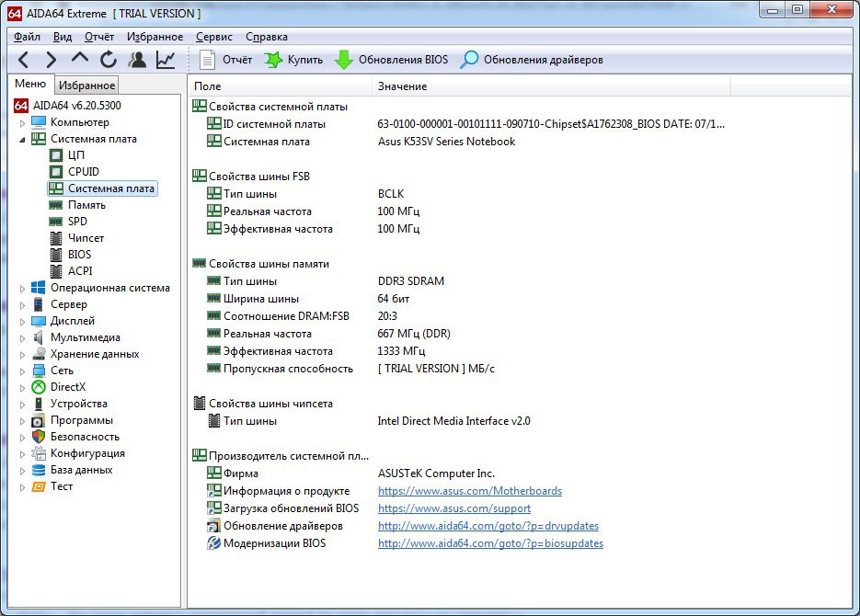Image resolution: width=860 pixels, height=616 pixels.
Task: Open the Сервис menu
Action: (x=214, y=37)
